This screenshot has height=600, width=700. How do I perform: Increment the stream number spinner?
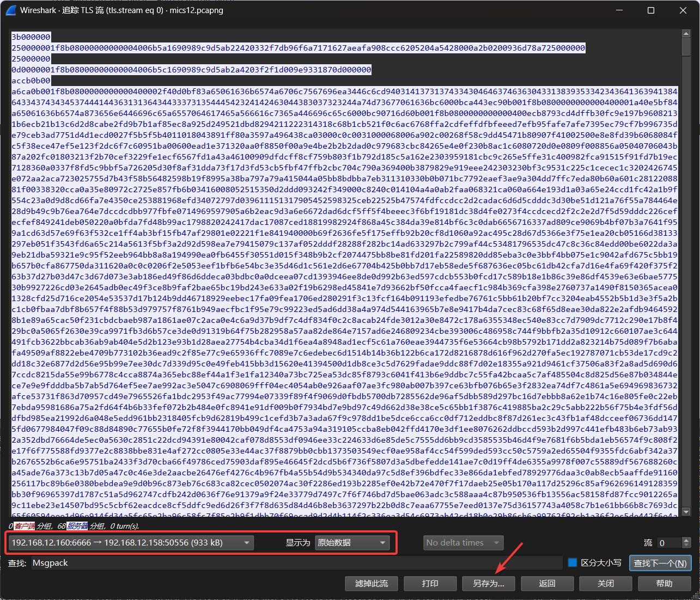tap(686, 540)
